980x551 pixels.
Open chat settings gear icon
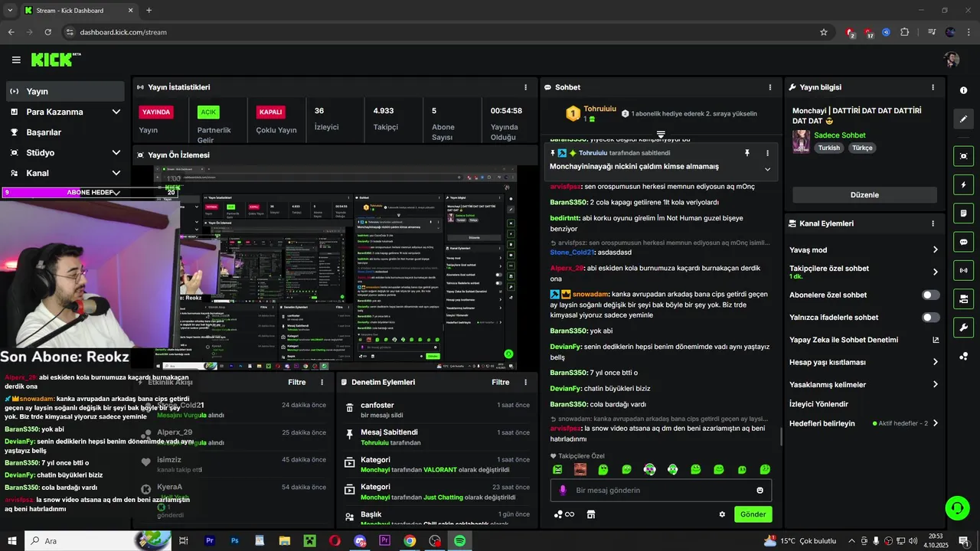(722, 514)
